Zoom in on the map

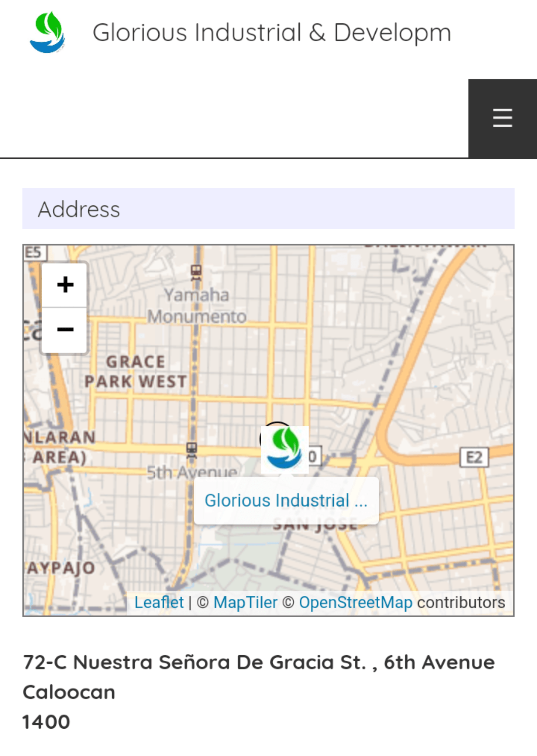click(65, 285)
